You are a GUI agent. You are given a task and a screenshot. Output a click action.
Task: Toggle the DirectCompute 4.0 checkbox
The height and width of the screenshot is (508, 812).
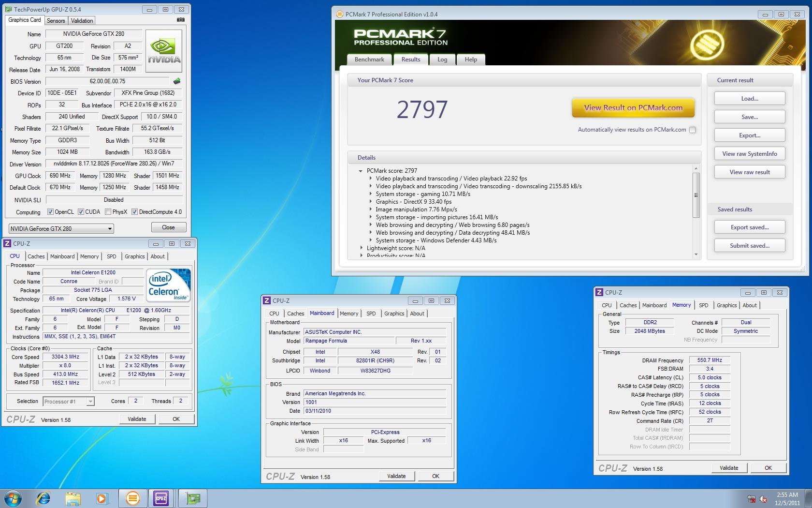point(135,211)
